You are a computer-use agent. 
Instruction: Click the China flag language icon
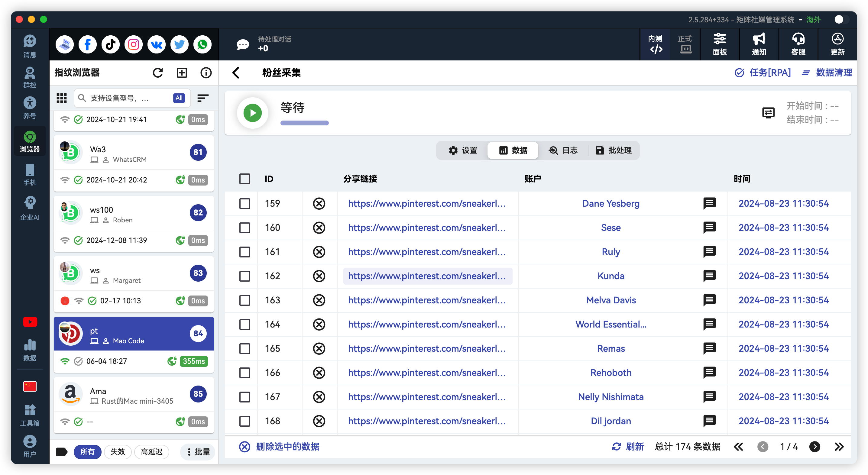(30, 386)
